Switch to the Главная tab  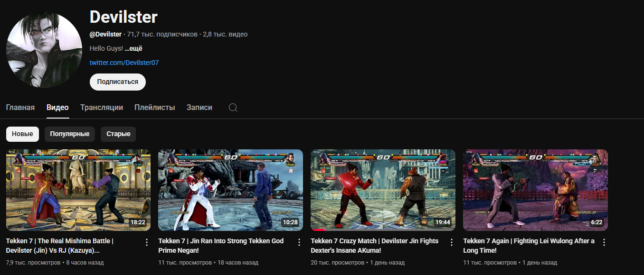click(x=20, y=108)
